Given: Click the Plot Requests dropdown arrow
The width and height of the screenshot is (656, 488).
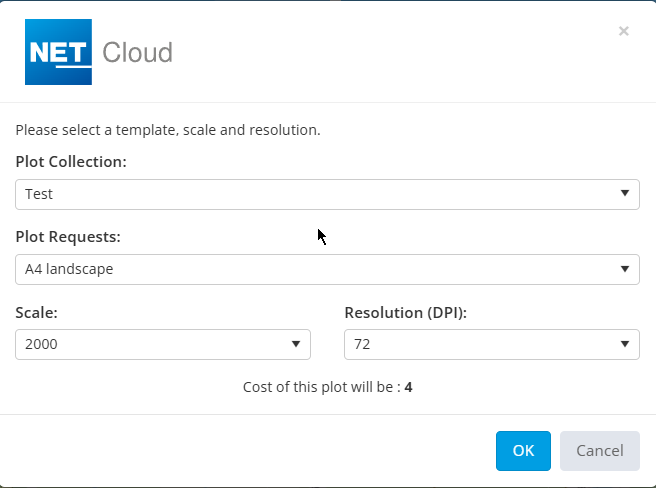Looking at the screenshot, I should (624, 269).
